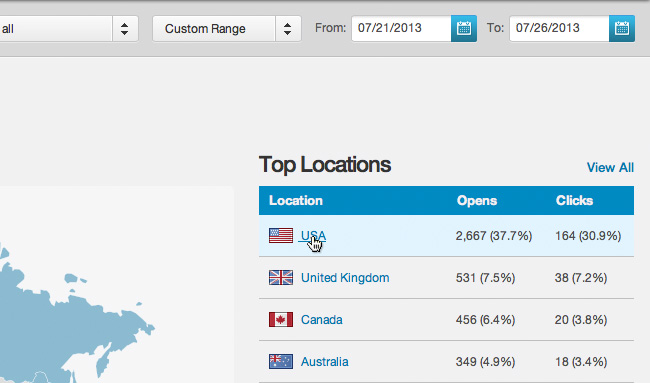Open the United Kingdom location link

[x=345, y=278]
